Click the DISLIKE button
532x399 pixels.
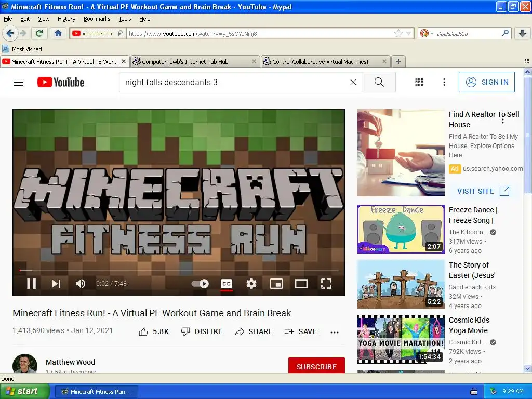click(202, 331)
